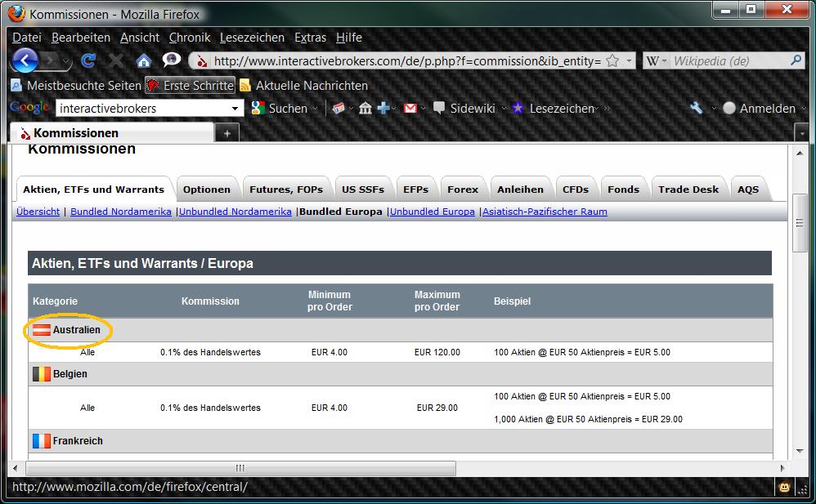Click the forward navigation arrow
Viewport: 816px width, 504px height.
click(49, 60)
